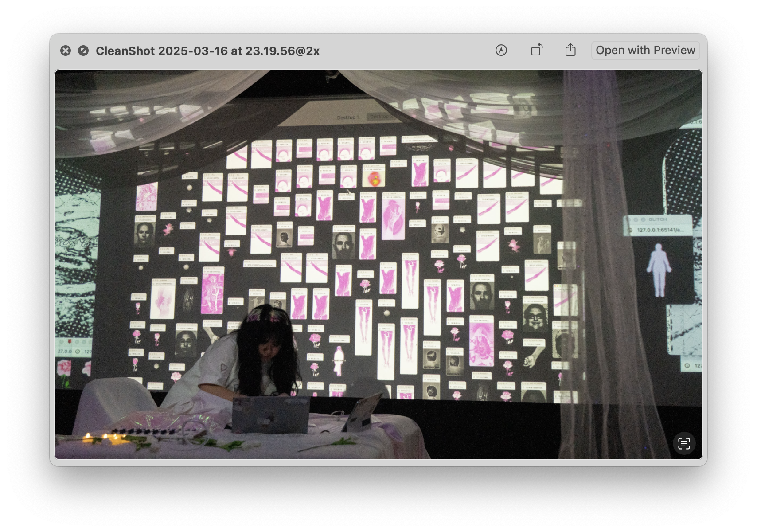This screenshot has height=532, width=757.
Task: Click the title CleanShot 2025-03-16 at 23.19.56@2x
Action: pos(207,51)
